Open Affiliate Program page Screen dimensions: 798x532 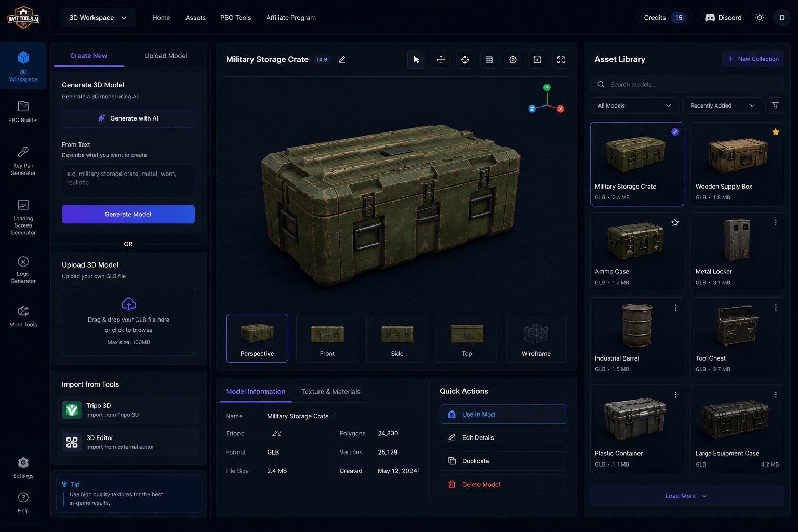coord(291,18)
